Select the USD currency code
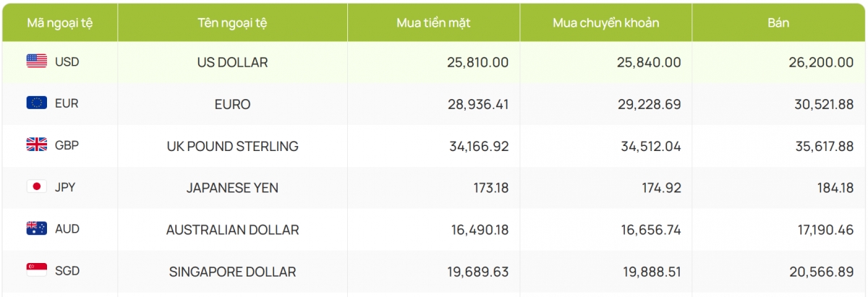 point(67,61)
